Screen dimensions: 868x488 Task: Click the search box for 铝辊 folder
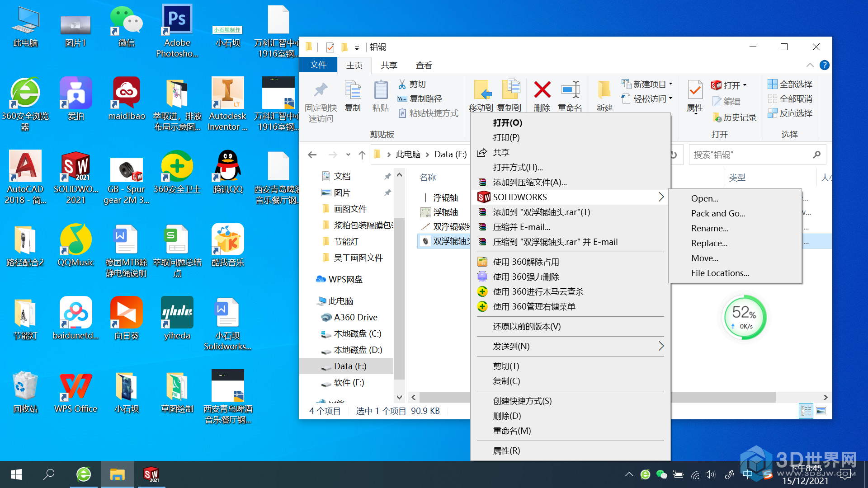pyautogui.click(x=758, y=155)
